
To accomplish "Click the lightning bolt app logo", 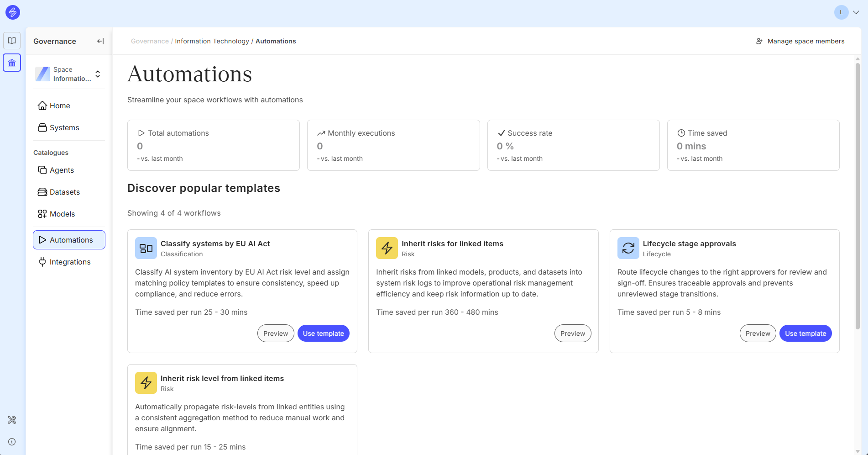I will pyautogui.click(x=12, y=12).
